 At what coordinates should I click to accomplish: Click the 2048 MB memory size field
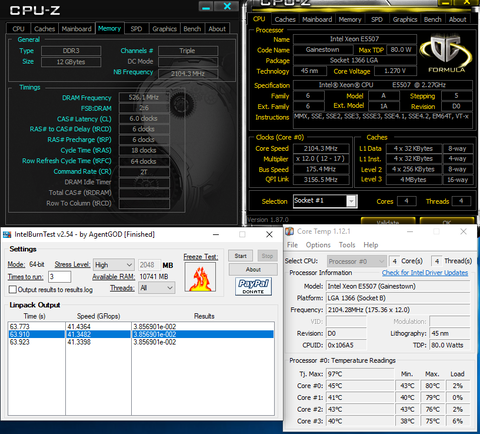click(x=149, y=265)
